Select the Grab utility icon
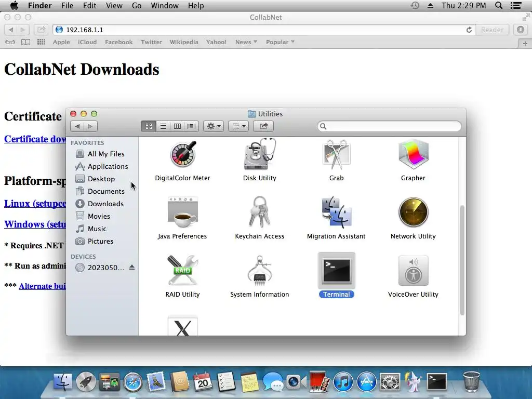This screenshot has width=532, height=399. [336, 155]
